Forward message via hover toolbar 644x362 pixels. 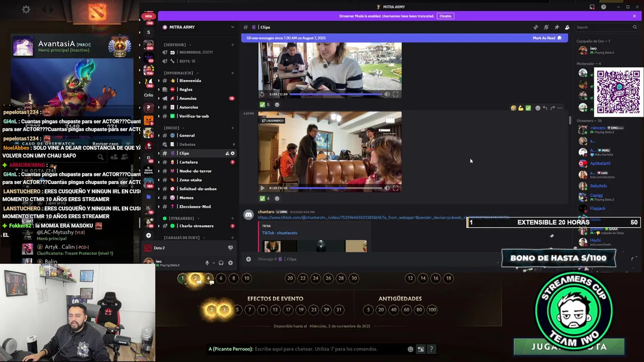552,108
